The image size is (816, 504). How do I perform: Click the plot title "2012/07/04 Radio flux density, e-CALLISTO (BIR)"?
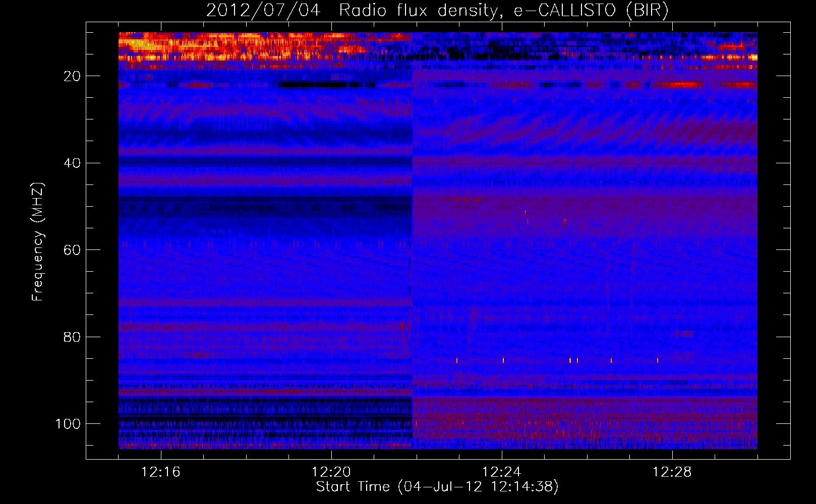(437, 11)
